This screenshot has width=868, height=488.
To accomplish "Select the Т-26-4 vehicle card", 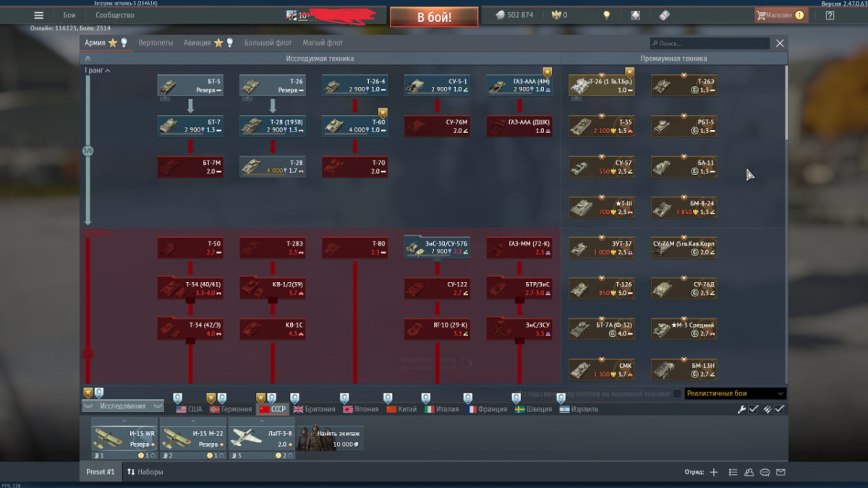I will tap(355, 86).
